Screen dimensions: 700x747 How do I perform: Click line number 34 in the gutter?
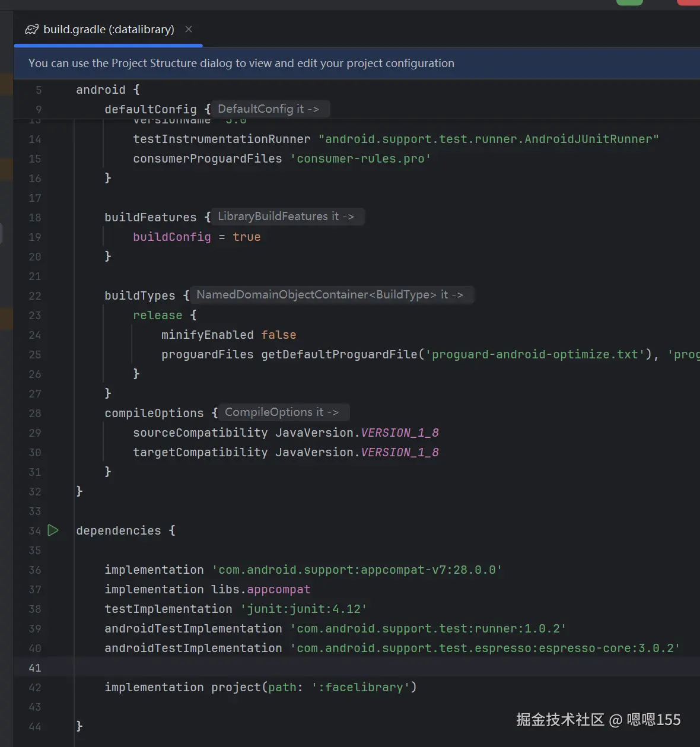click(35, 530)
